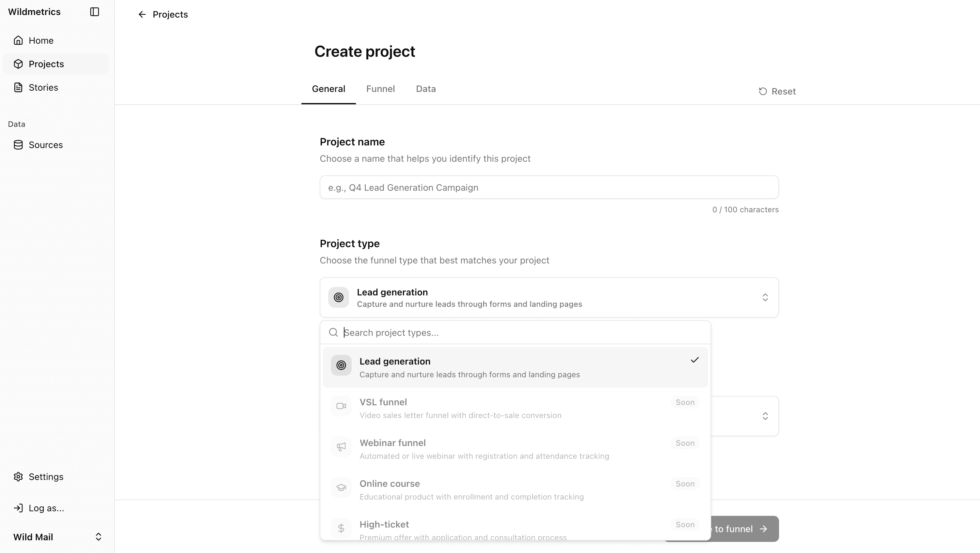Viewport: 980px width, 553px height.
Task: Click the back arrow next to Projects
Action: pyautogui.click(x=142, y=14)
